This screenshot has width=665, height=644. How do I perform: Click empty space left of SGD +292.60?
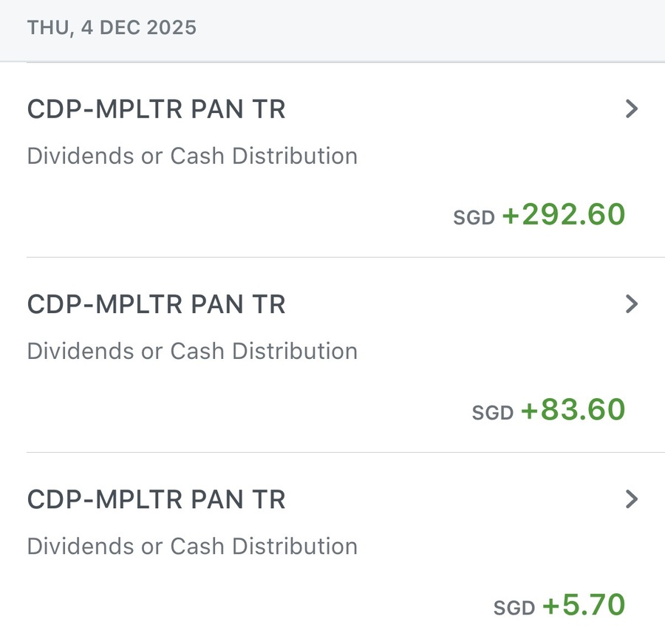tap(222, 216)
